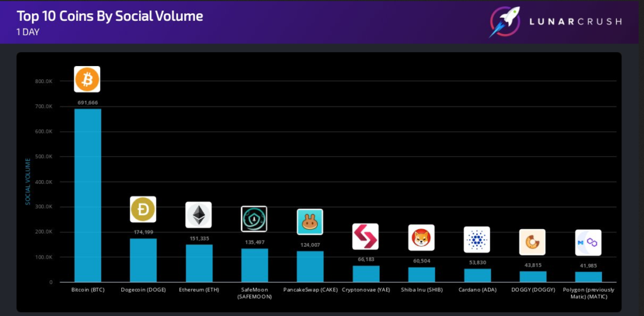Select the Bitcoin bar in chart
The width and height of the screenshot is (644, 316).
click(87, 195)
